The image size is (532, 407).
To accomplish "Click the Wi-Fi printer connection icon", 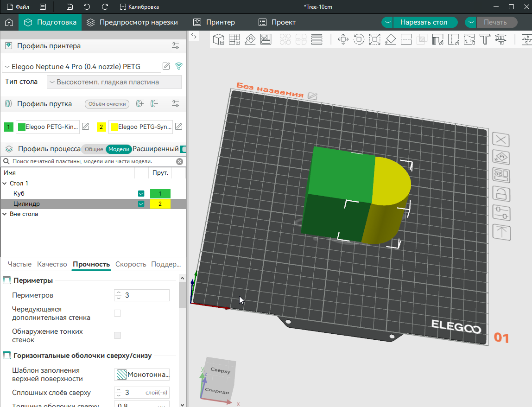I will (x=179, y=66).
